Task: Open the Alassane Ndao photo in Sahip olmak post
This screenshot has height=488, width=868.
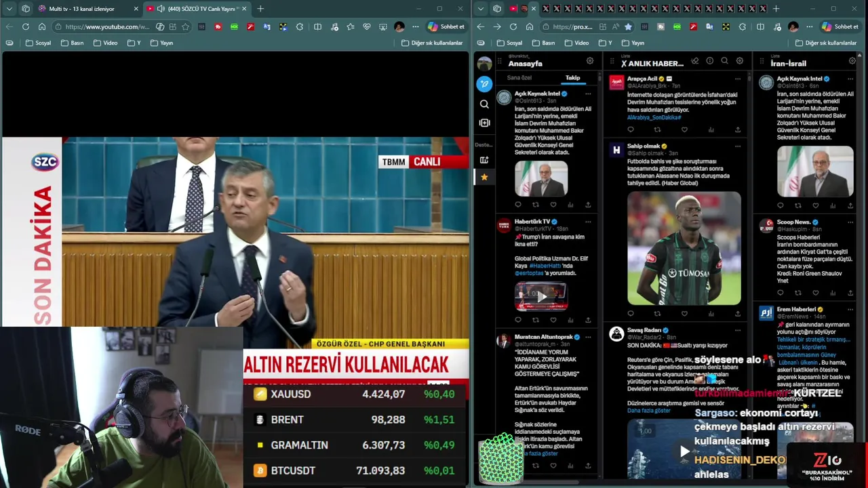Action: click(x=684, y=248)
